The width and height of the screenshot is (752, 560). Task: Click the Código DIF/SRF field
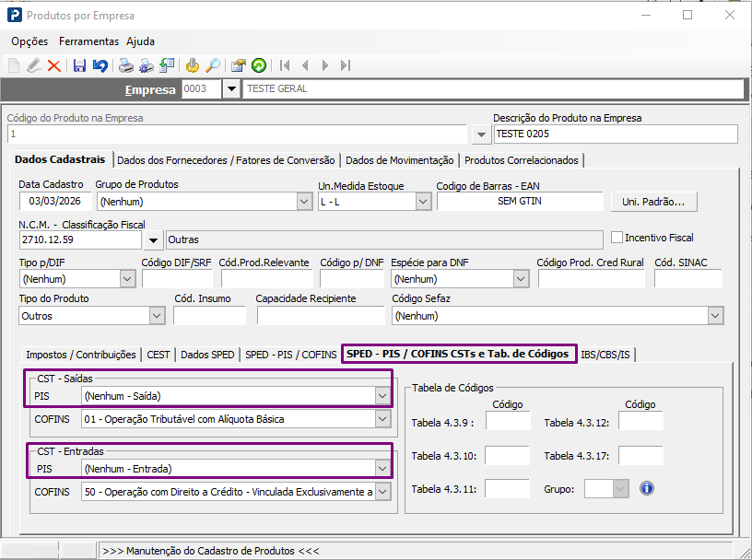pyautogui.click(x=177, y=278)
